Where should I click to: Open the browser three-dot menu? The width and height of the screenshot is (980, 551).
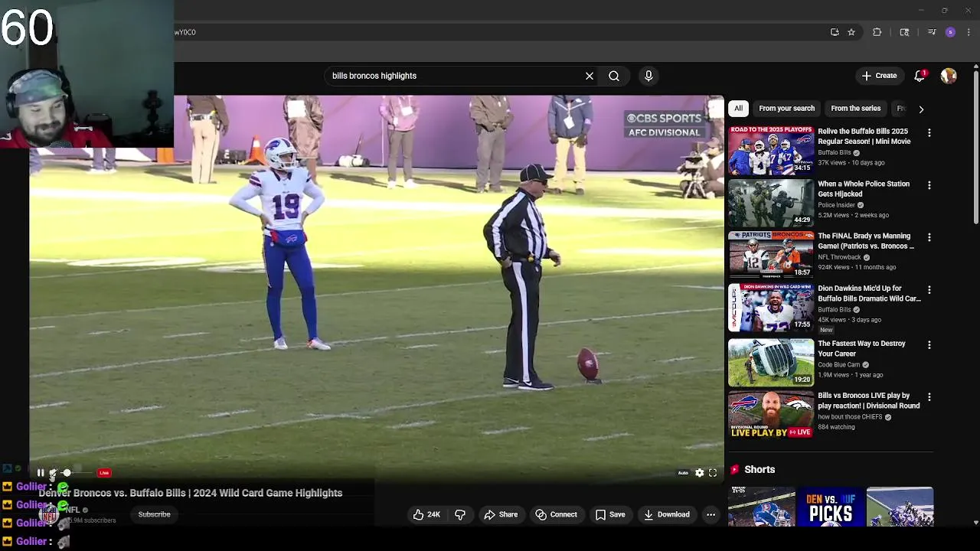969,32
